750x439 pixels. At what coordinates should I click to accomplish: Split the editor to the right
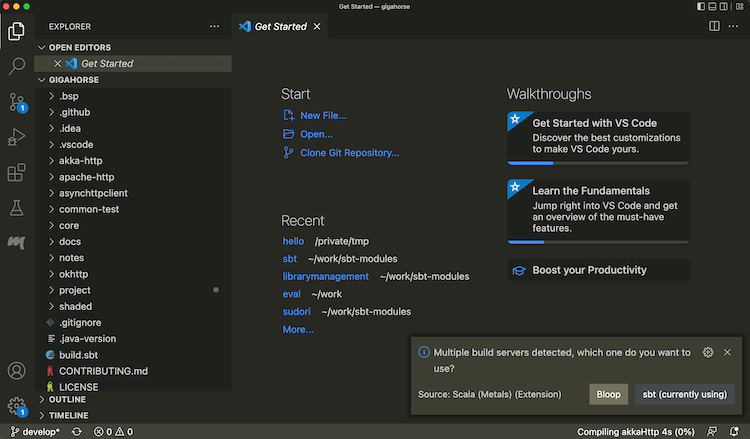click(x=714, y=26)
